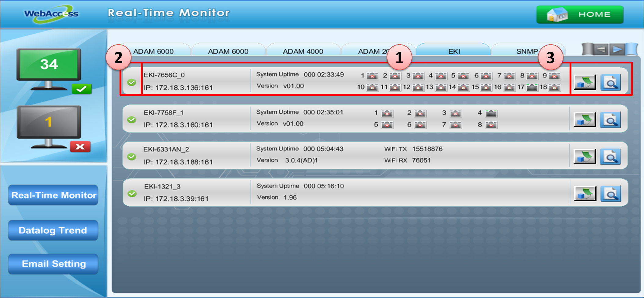
Task: Select the offline devices monitor showing 1
Action: [x=49, y=126]
